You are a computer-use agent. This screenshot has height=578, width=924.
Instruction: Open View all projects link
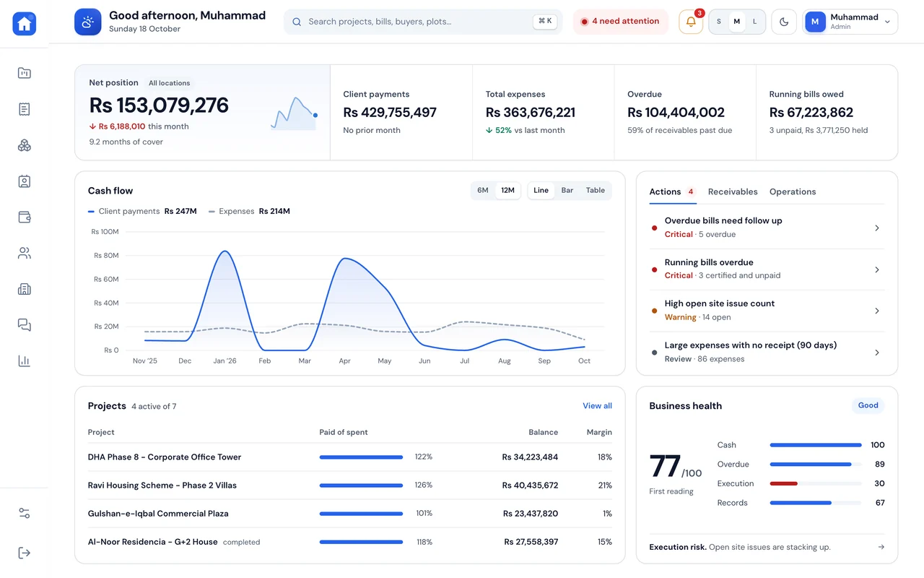coord(597,406)
